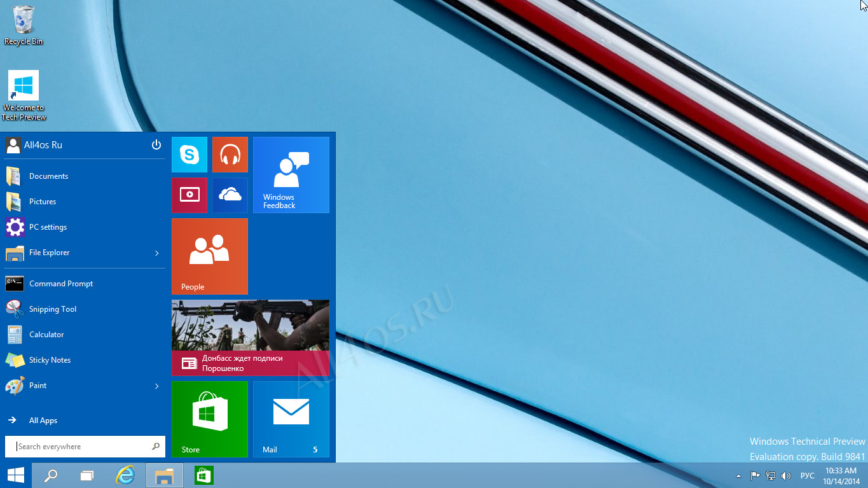868x488 pixels.
Task: Open Task View on the taskbar
Action: (x=87, y=475)
